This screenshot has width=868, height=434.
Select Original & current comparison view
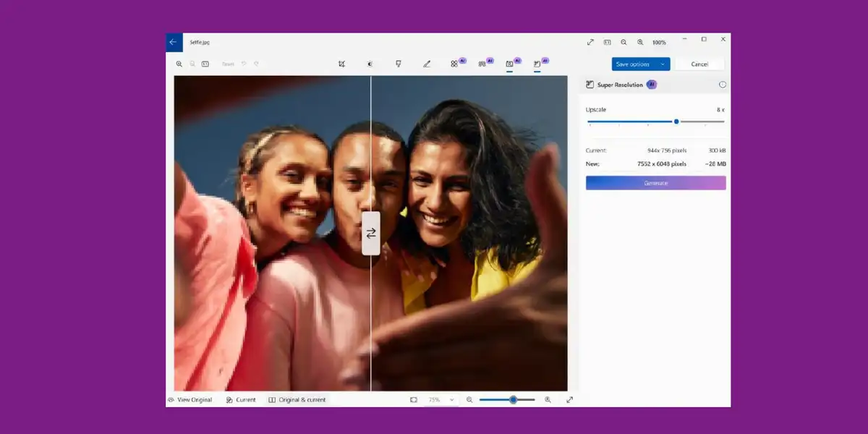tap(297, 399)
